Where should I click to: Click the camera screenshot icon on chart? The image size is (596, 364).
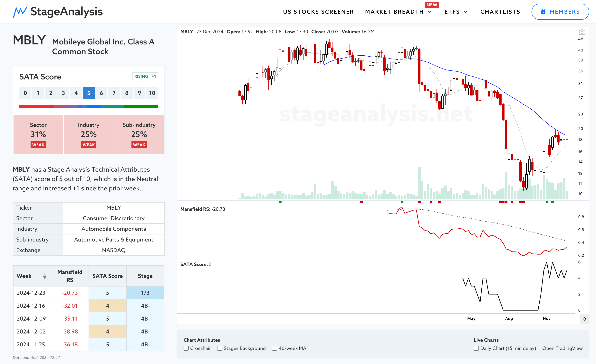coord(582,32)
